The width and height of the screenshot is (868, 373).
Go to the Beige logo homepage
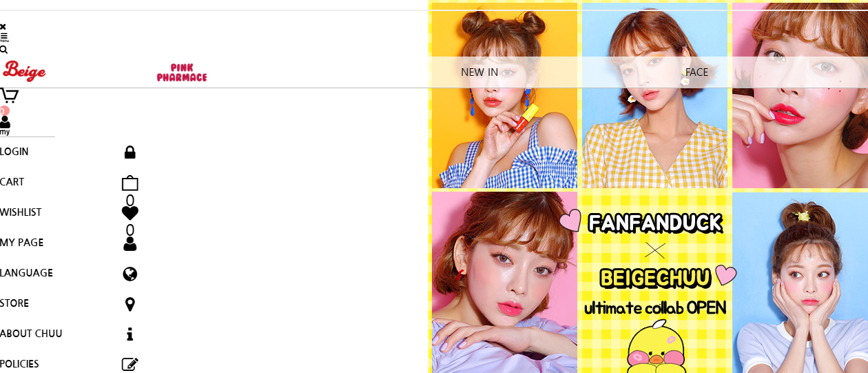pos(24,70)
